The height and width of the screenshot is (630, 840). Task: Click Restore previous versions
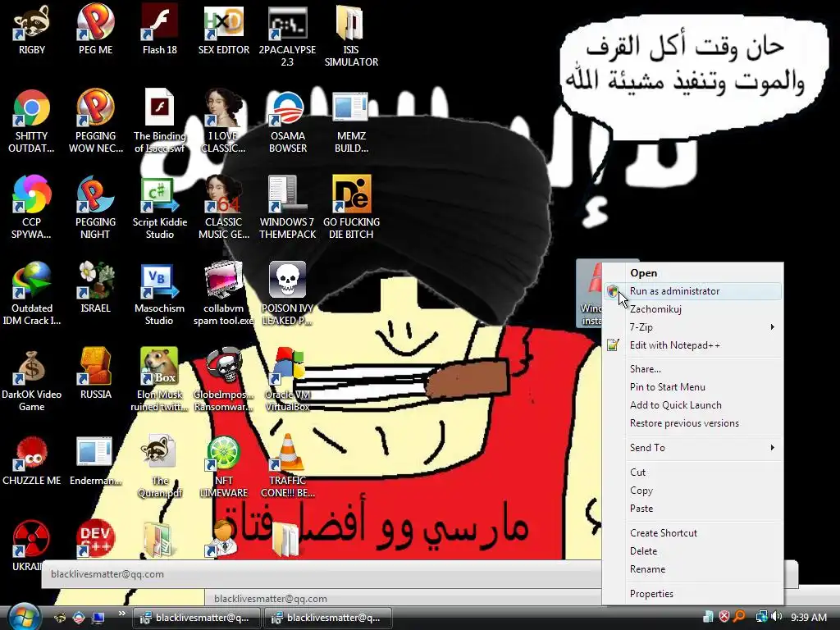tap(692, 423)
